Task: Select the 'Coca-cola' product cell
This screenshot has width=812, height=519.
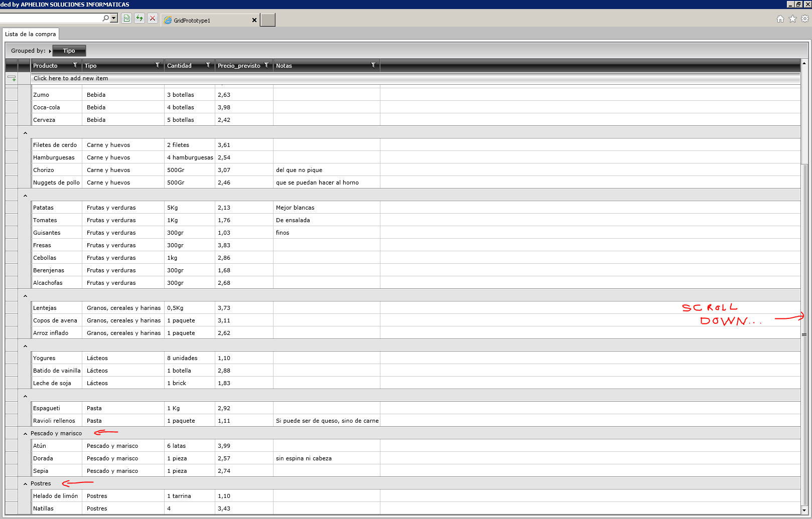Action: pyautogui.click(x=57, y=107)
